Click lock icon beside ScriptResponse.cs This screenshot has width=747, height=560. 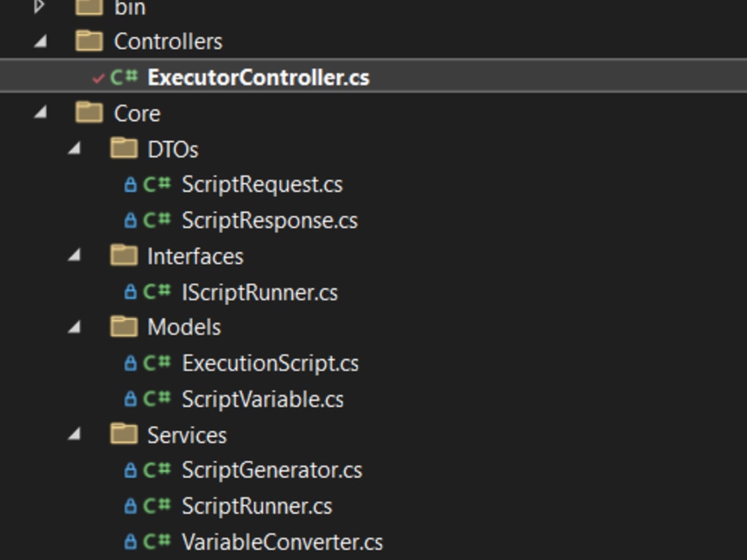coord(130,220)
